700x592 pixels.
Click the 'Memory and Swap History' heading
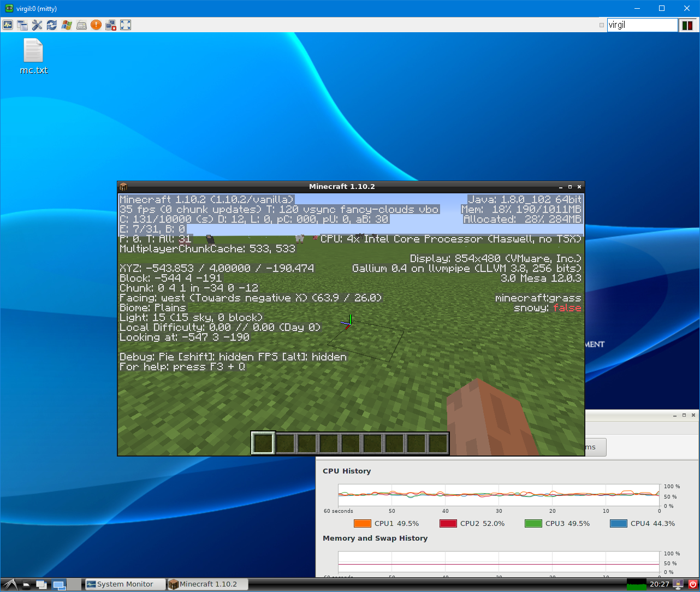pyautogui.click(x=375, y=538)
